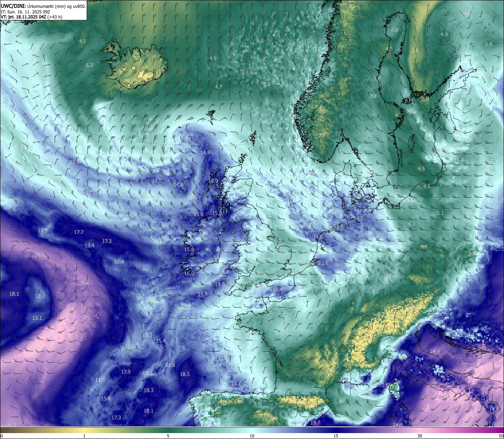The height and width of the screenshot is (439, 504).
Task: Click the 24.4 value over the Adriatic area
Action: coord(435,352)
